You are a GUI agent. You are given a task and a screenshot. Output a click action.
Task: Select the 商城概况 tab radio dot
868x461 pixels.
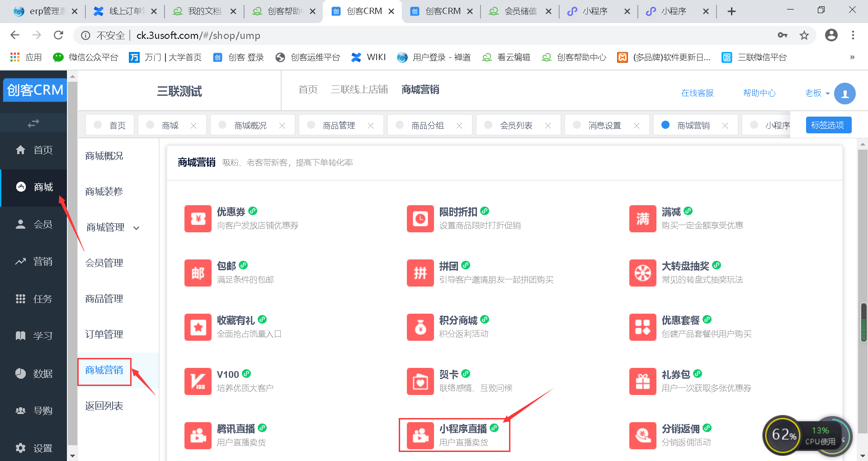(222, 125)
